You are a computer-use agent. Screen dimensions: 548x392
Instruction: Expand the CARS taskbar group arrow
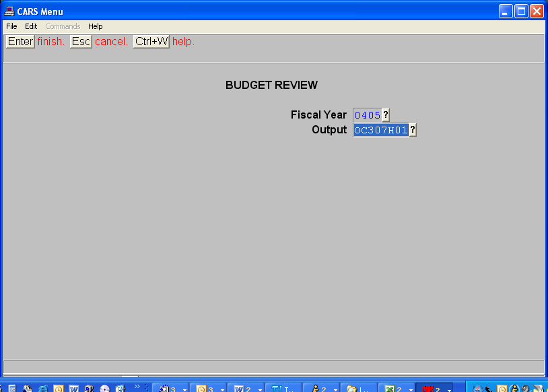coord(448,389)
